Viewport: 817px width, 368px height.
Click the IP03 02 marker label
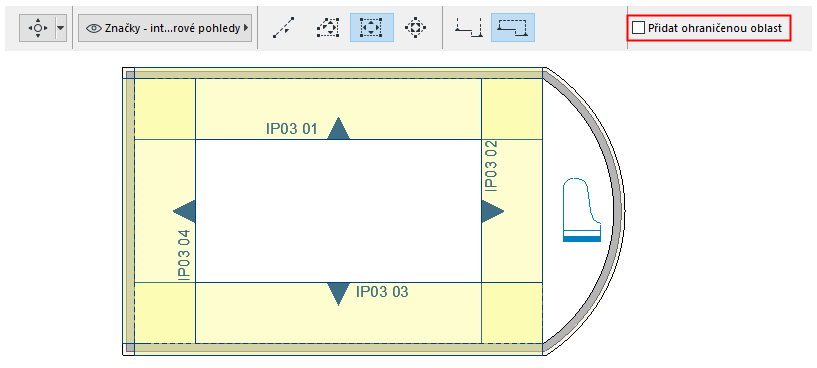point(491,166)
